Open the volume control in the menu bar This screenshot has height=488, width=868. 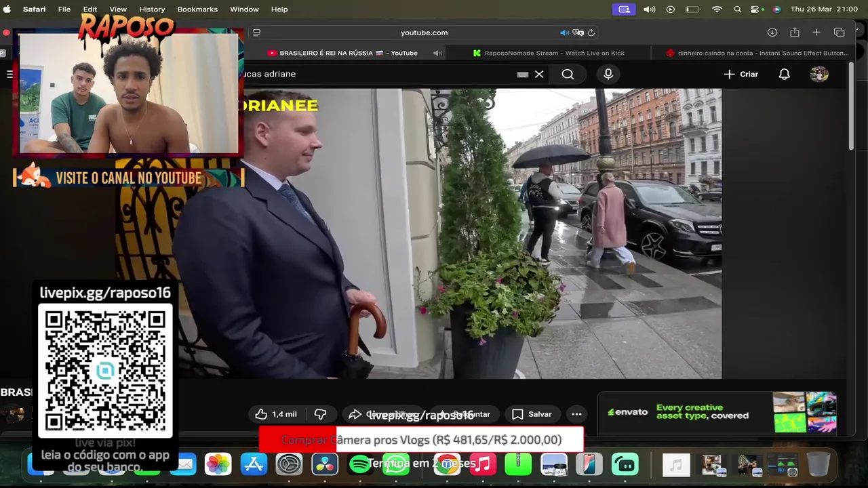click(x=649, y=9)
